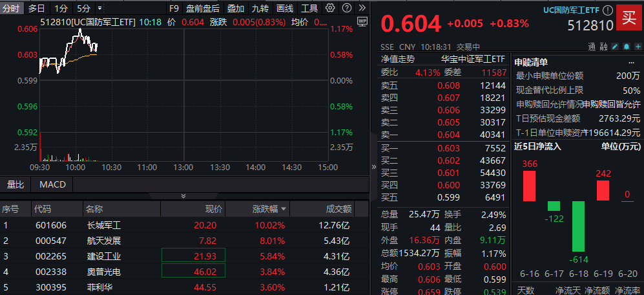Viewport: 644px width, 295px height.
Task: Click 买三 bid price 0.601
Action: click(448, 173)
